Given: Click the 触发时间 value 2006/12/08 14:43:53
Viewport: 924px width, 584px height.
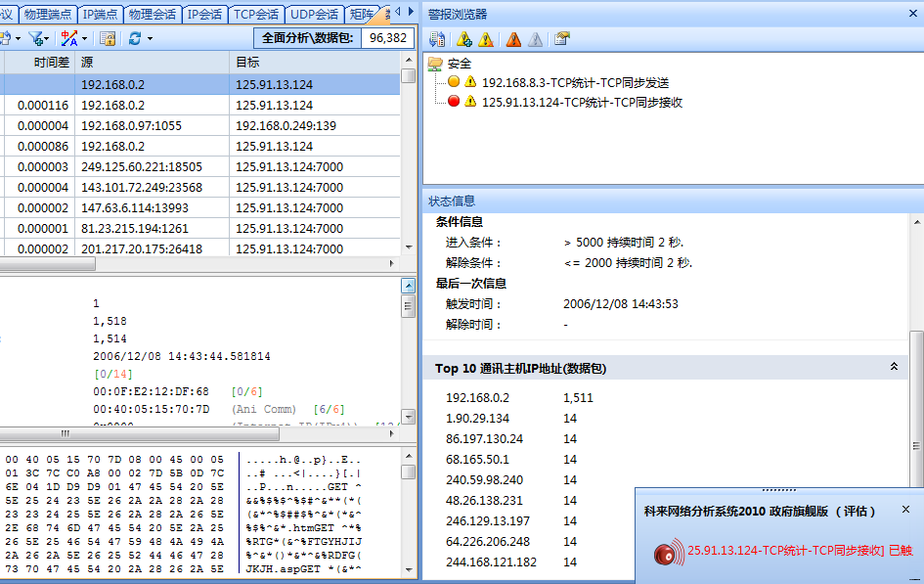Looking at the screenshot, I should click(x=621, y=304).
